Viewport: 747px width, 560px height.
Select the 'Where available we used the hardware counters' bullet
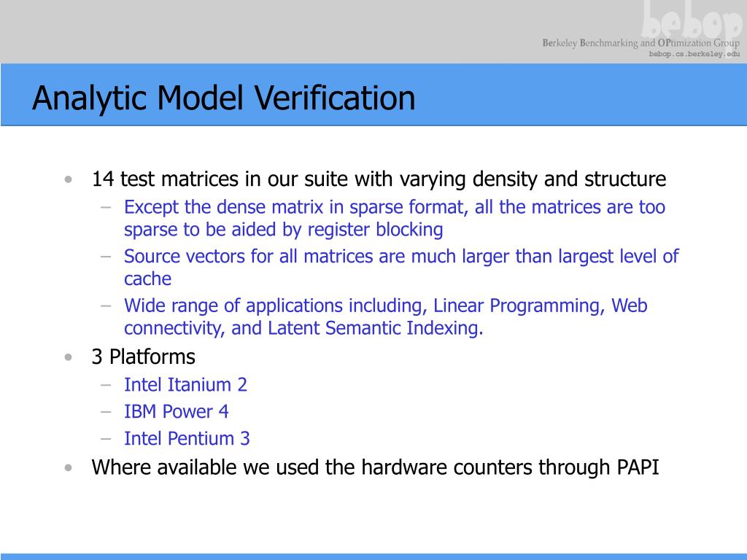[x=376, y=467]
